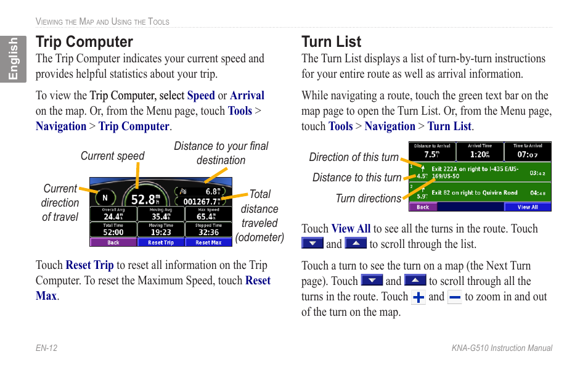
Task: Click the 03:42 time on first turn row
Action: click(x=537, y=173)
